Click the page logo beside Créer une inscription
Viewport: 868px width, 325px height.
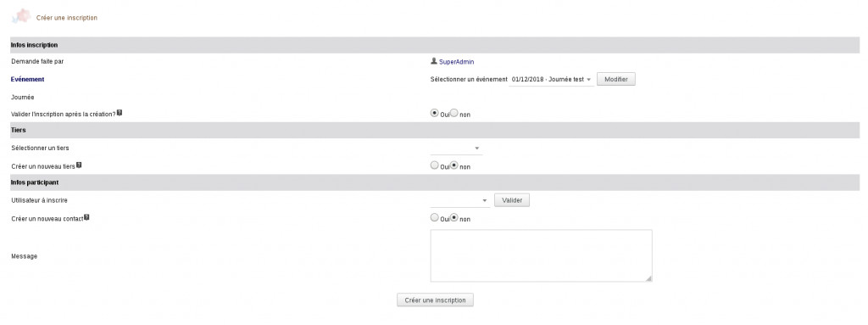[21, 17]
